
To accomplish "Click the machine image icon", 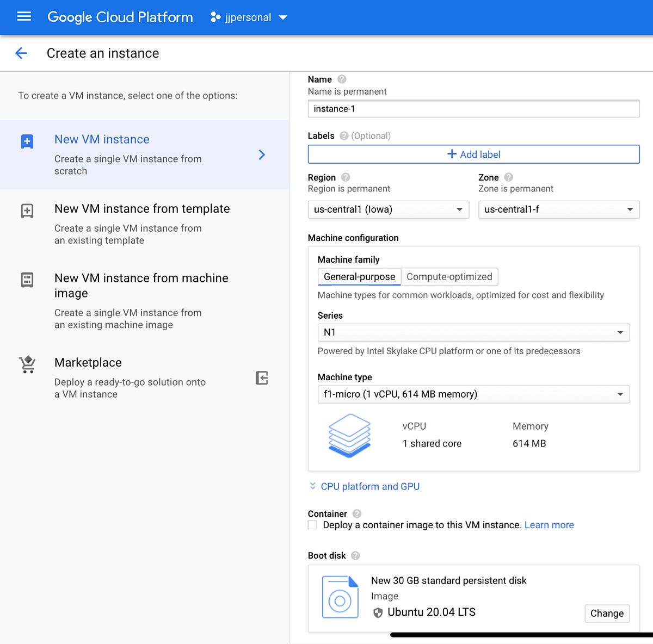I will point(27,280).
